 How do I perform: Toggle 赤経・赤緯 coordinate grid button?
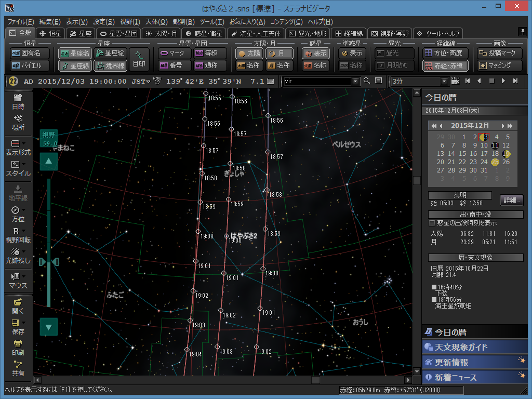click(x=445, y=66)
